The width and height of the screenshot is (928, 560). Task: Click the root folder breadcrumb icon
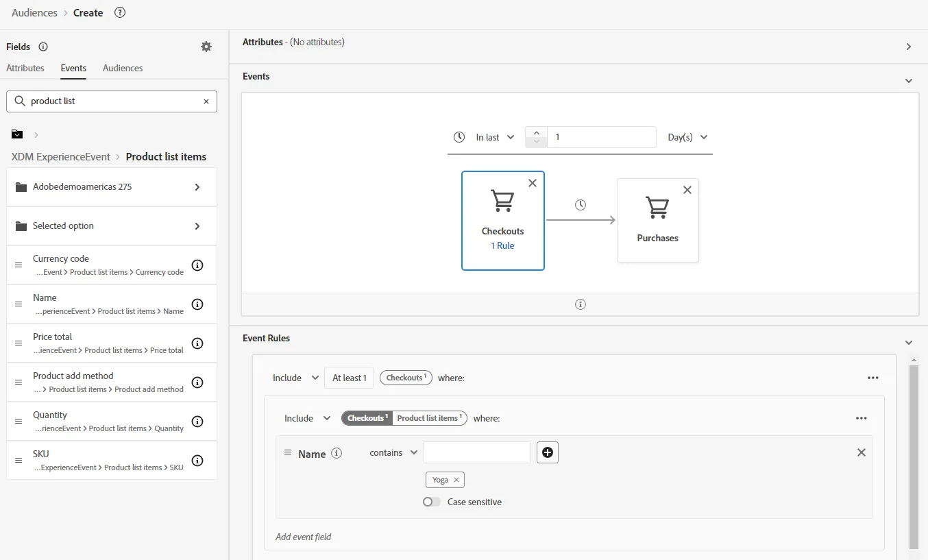point(17,134)
